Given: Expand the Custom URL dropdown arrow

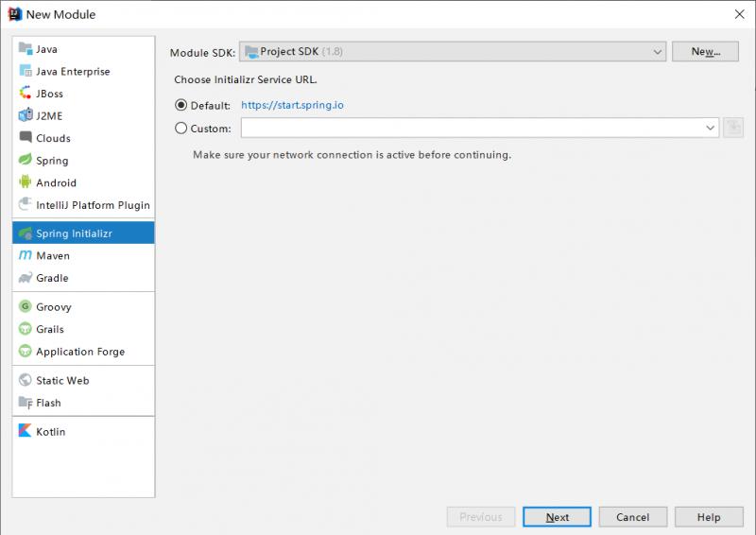Looking at the screenshot, I should pyautogui.click(x=710, y=128).
